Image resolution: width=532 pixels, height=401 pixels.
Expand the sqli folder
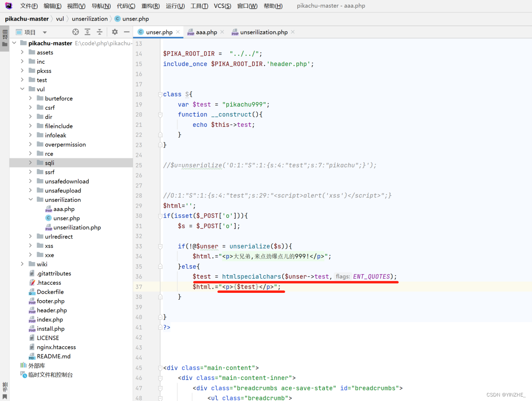30,163
